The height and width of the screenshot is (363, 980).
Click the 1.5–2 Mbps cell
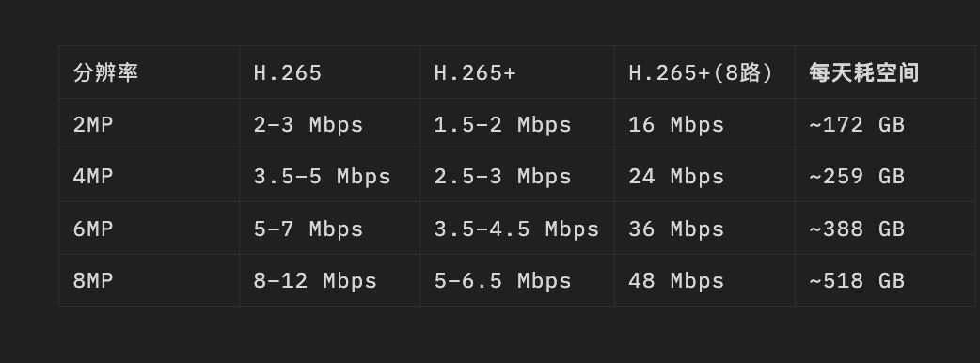click(x=517, y=124)
